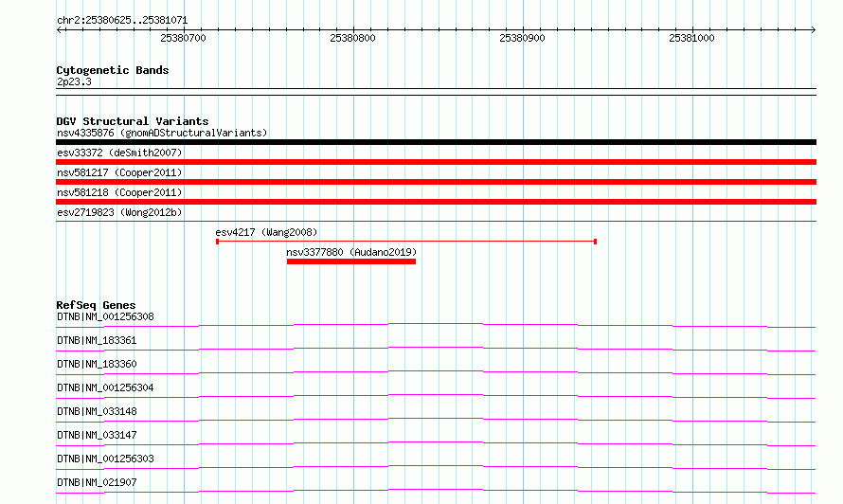Viewport: 843px width, 504px height.
Task: Click the esv4217 thin red span line
Action: [x=406, y=242]
